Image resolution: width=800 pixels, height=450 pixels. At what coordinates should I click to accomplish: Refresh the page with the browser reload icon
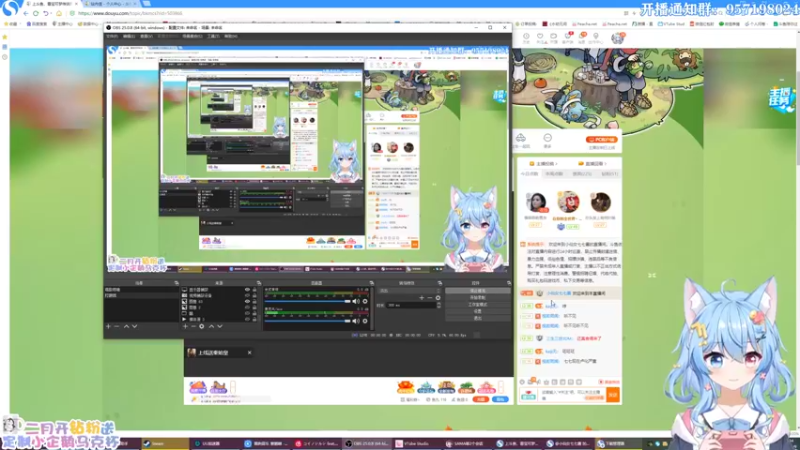coord(36,13)
